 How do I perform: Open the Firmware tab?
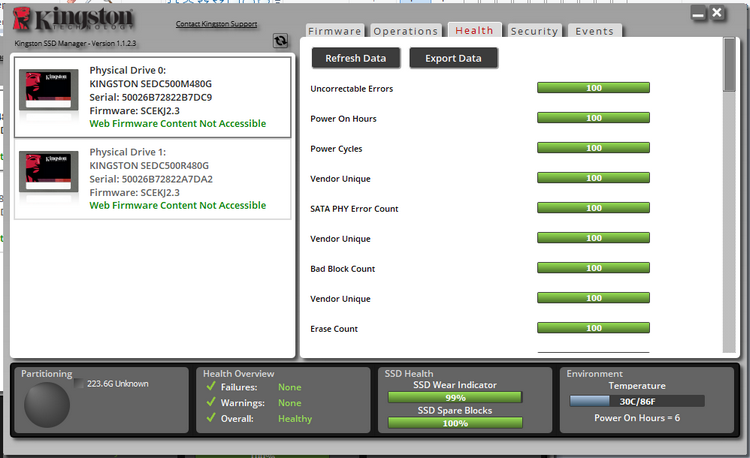pyautogui.click(x=335, y=31)
